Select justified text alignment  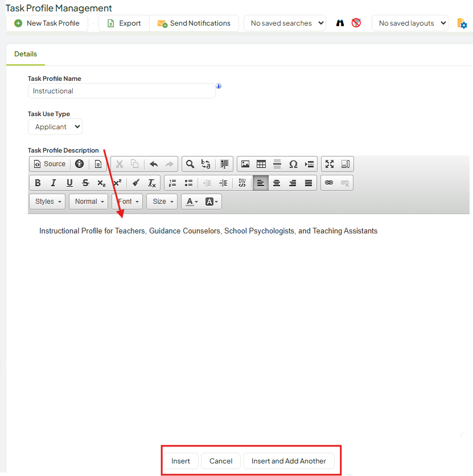[309, 183]
